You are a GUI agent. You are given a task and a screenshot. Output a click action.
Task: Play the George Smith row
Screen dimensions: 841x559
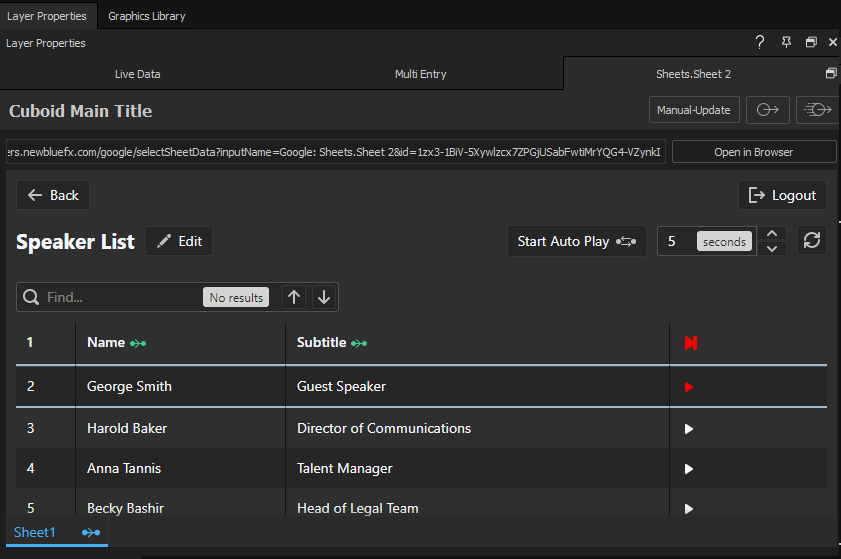coord(688,387)
